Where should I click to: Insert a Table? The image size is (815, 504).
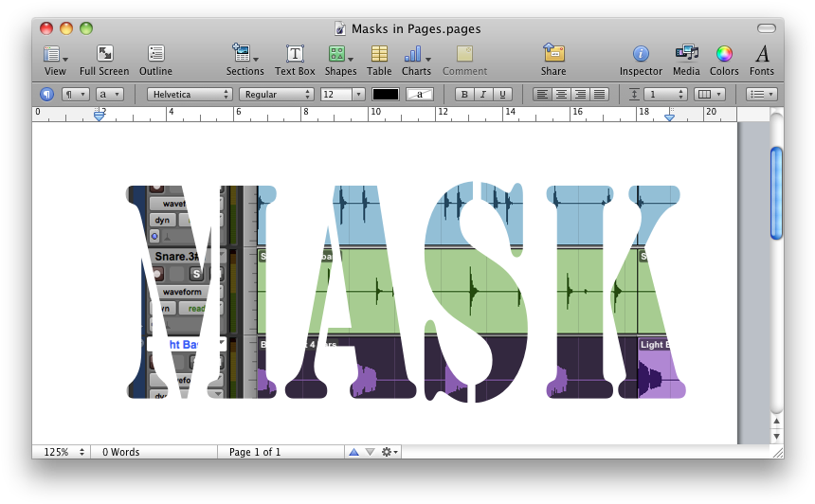tap(379, 61)
